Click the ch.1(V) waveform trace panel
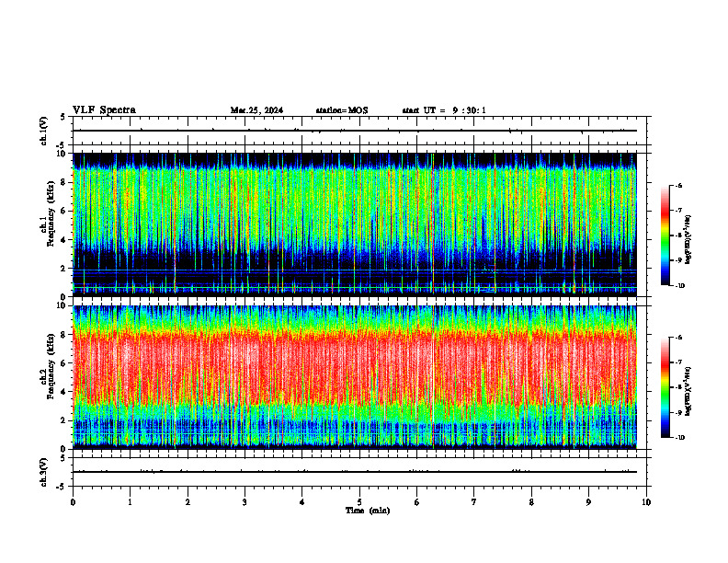This screenshot has height=563, width=728. pos(361,131)
